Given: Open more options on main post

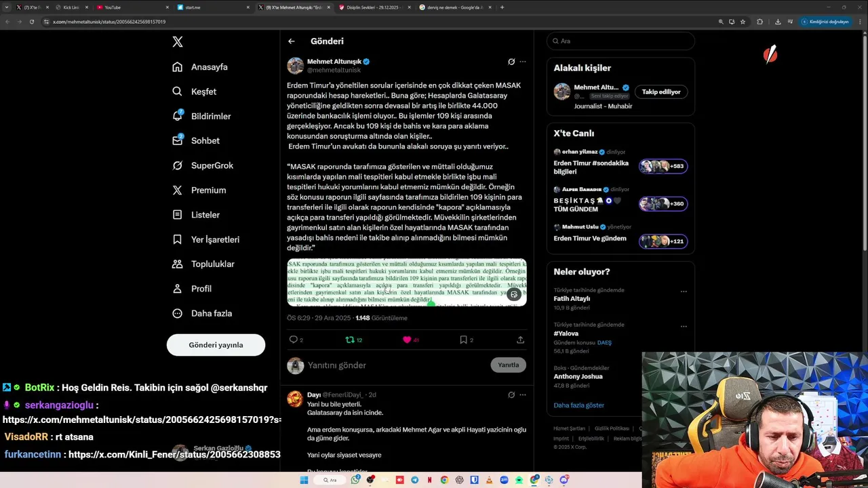Looking at the screenshot, I should [x=523, y=62].
